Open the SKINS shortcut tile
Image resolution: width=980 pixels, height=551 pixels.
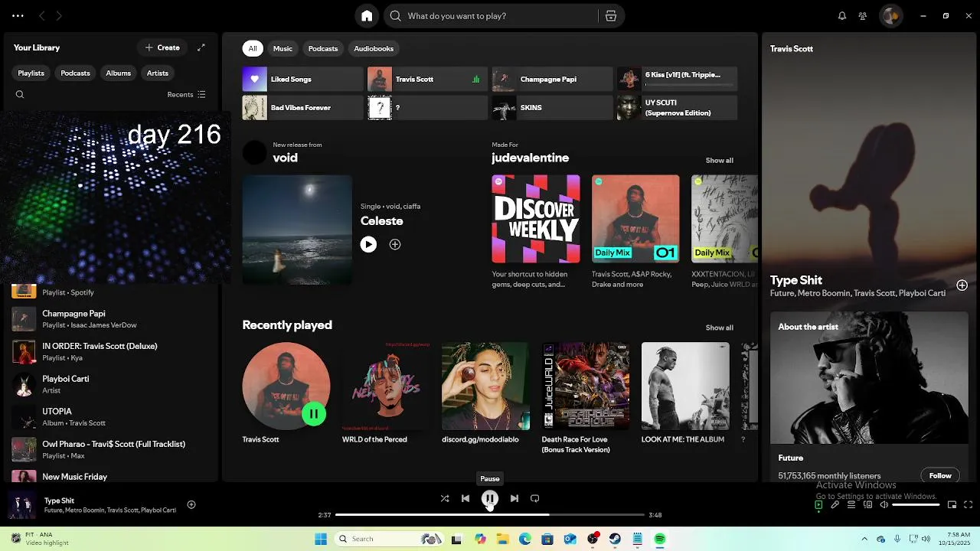coord(552,108)
